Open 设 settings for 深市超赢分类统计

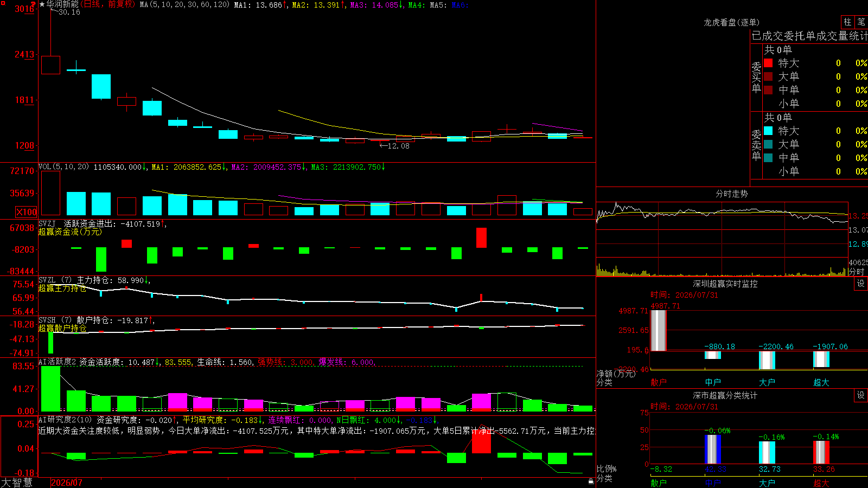[861, 395]
